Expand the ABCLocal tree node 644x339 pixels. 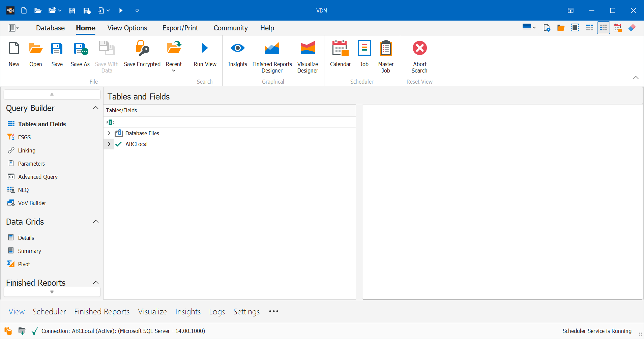coord(109,144)
